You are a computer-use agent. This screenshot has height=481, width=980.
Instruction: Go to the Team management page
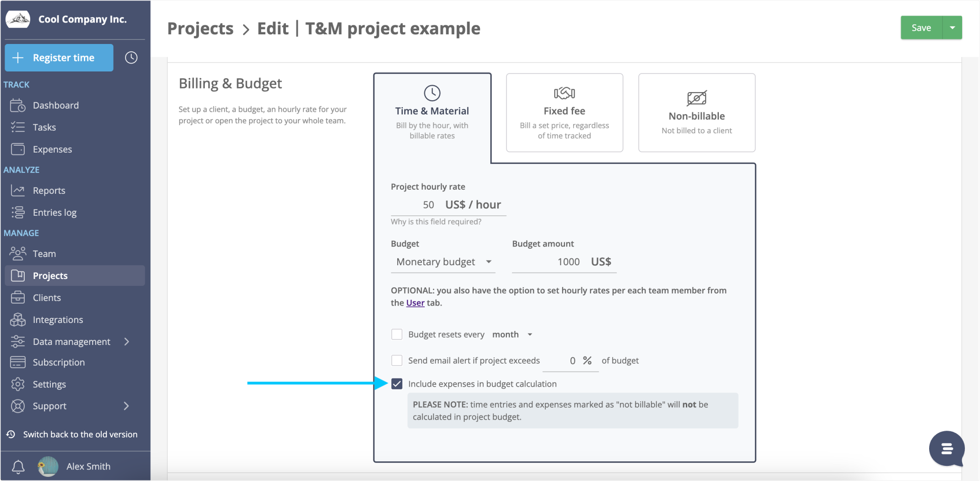pos(44,253)
